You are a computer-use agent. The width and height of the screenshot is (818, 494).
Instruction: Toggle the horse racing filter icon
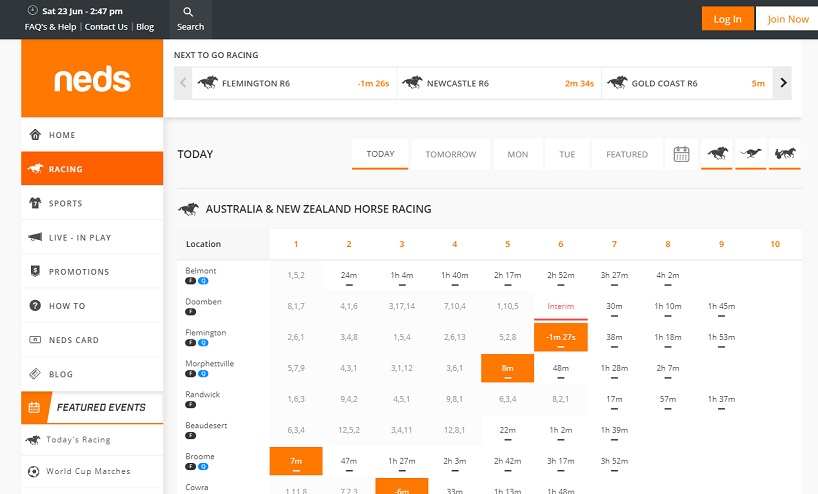(x=717, y=154)
